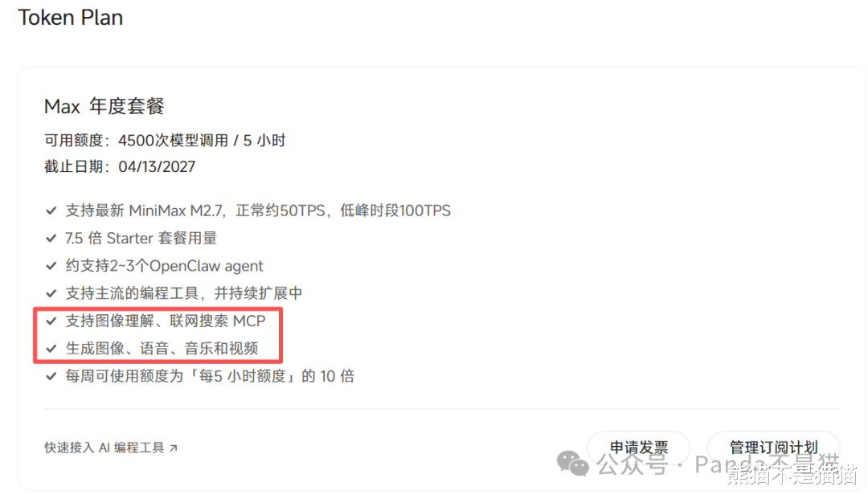Click the 支持图像理解、联网搜索 MCP text

(166, 321)
